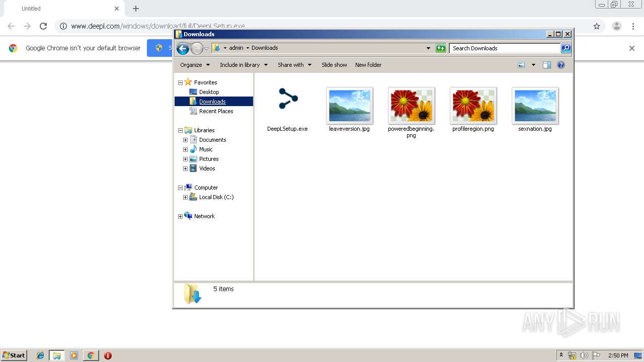Screen dimensions: 644x362
Task: Open the recent locations dropdown arrow
Action: [x=206, y=48]
